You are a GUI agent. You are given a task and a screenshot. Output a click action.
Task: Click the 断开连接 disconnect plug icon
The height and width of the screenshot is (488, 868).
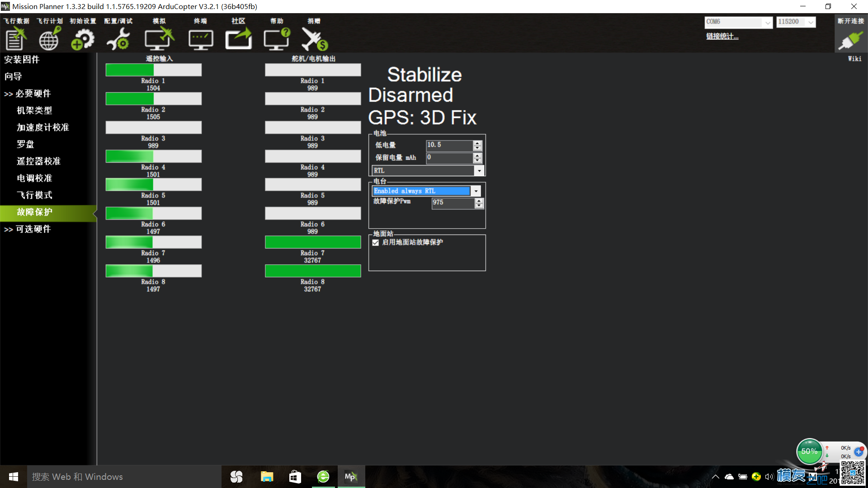(x=850, y=40)
